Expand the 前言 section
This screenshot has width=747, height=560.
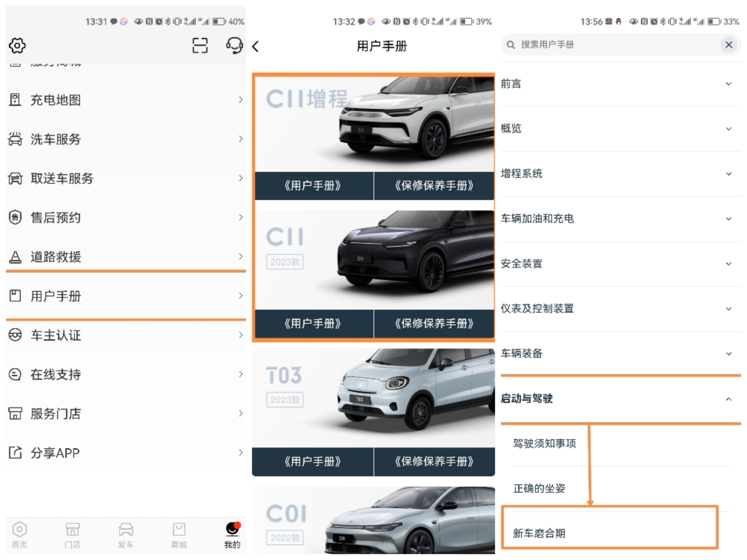(x=621, y=84)
